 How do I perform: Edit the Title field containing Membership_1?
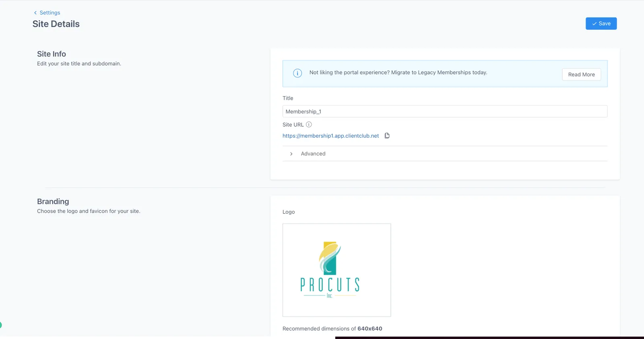click(x=445, y=111)
